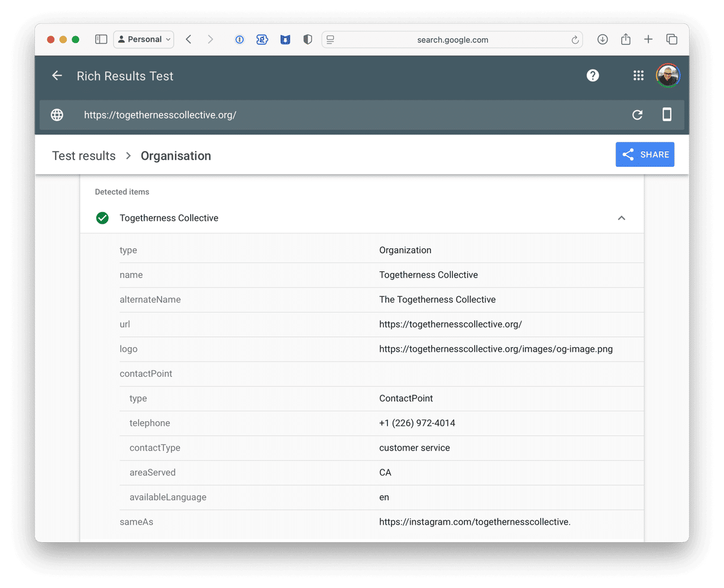Image resolution: width=724 pixels, height=588 pixels.
Task: Open the Personal profile dropdown
Action: click(144, 40)
